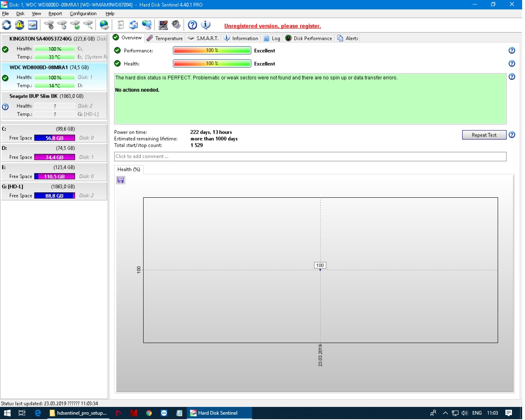The height and width of the screenshot is (420, 525).
Task: Click the report document toolbar icon
Action: point(120,25)
